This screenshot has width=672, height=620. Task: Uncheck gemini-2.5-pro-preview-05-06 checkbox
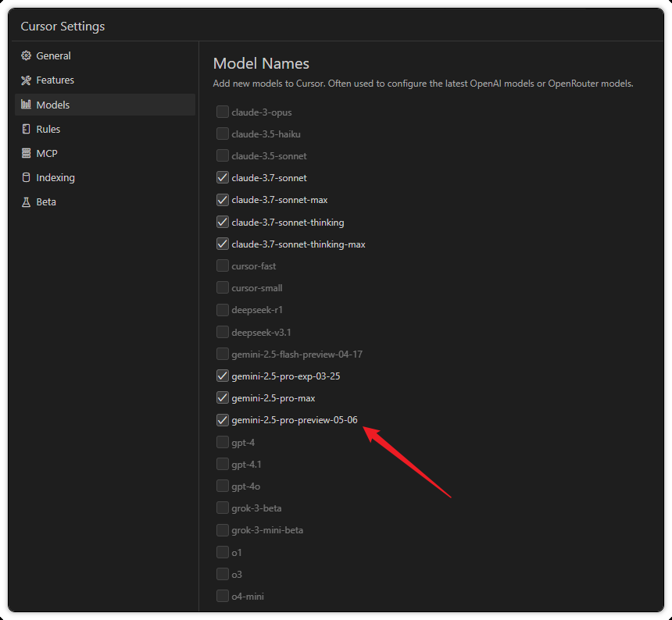tap(223, 420)
